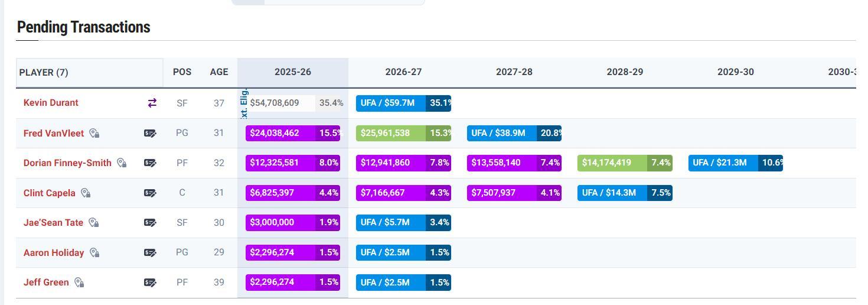Click the contract signing icon in Clint Capela's row

[x=150, y=193]
